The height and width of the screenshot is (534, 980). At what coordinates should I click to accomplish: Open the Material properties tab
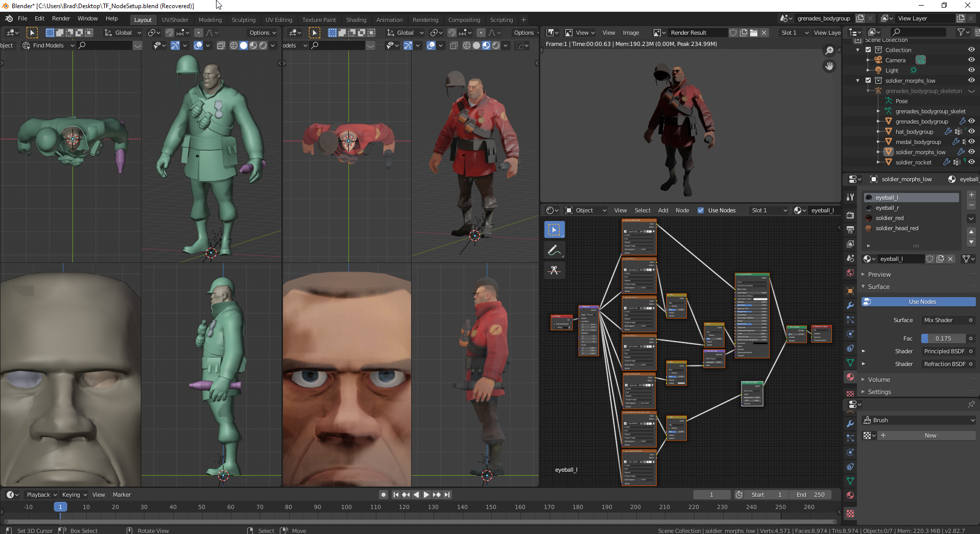coord(850,377)
